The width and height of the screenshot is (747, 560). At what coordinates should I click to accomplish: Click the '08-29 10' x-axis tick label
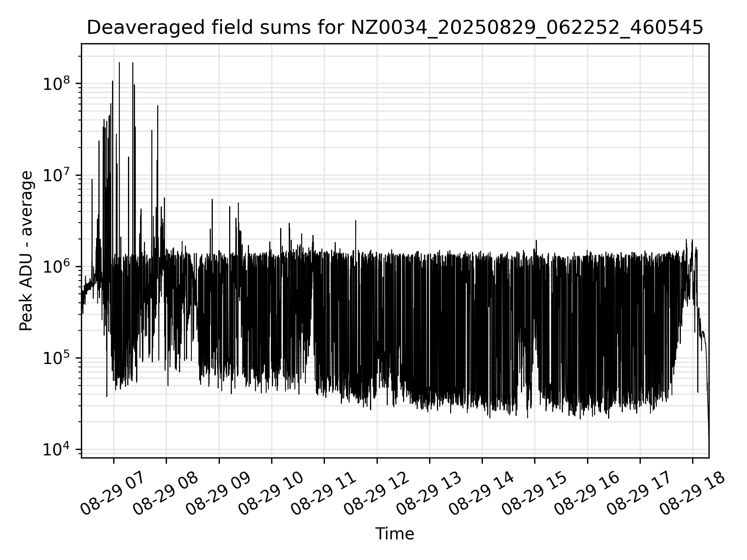[270, 494]
